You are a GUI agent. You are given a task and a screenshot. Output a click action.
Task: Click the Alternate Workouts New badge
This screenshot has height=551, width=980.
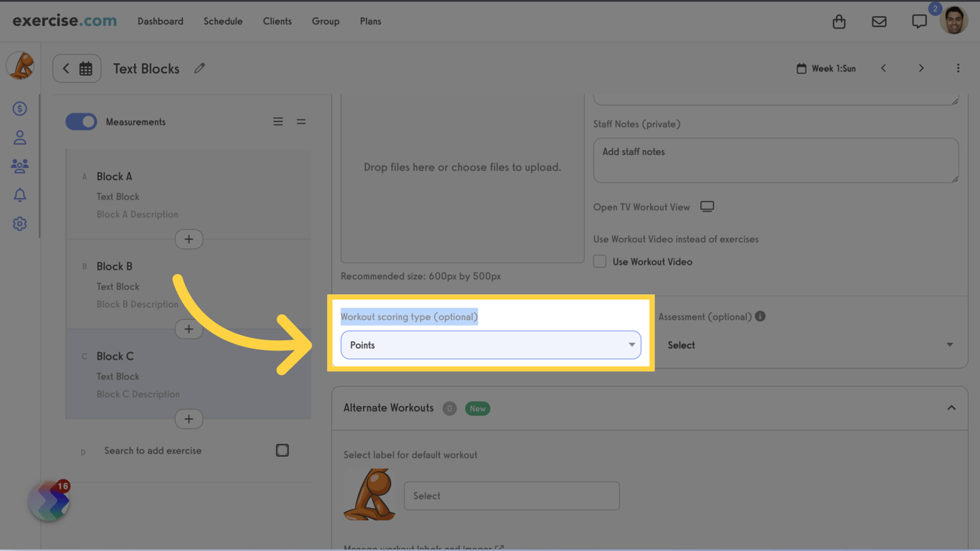[477, 408]
